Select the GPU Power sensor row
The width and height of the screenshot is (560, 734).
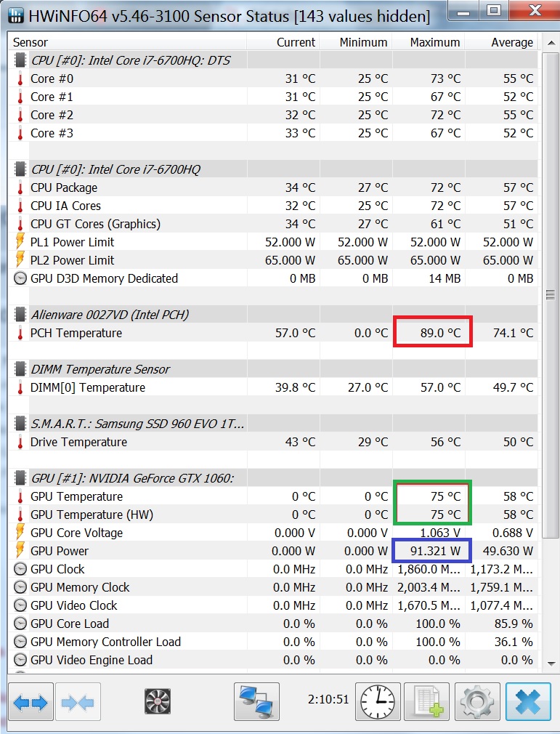(273, 551)
